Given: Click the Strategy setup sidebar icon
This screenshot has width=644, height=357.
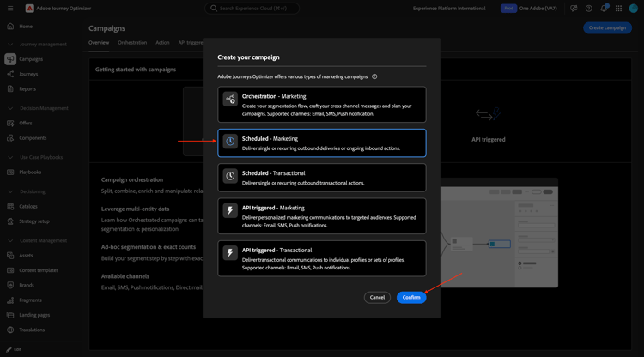Looking at the screenshot, I should point(10,221).
